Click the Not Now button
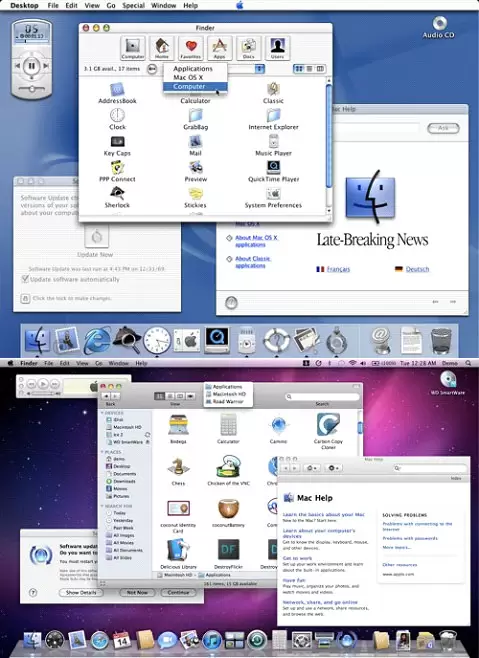Image resolution: width=479 pixels, height=658 pixels. pyautogui.click(x=137, y=593)
